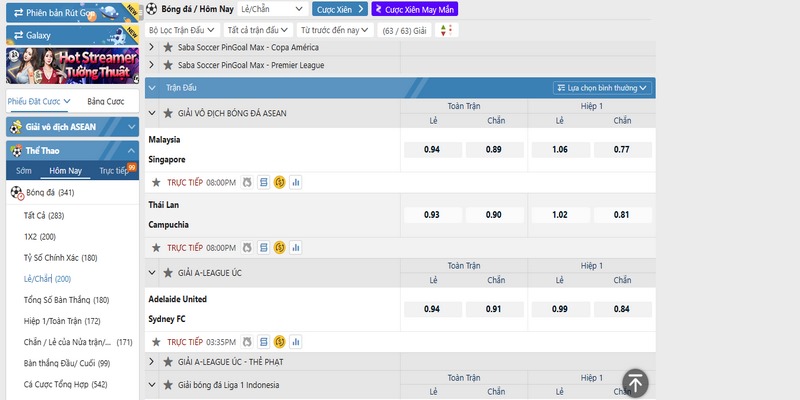Favorite the Saba Soccer PinGoal Max Copa América
This screenshot has width=800, height=400.
coord(167,47)
